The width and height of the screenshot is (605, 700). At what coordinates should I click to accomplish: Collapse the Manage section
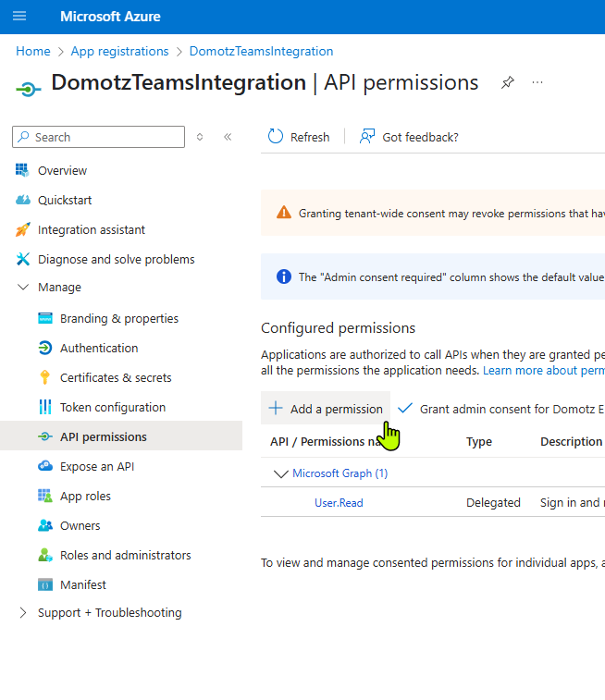23,287
